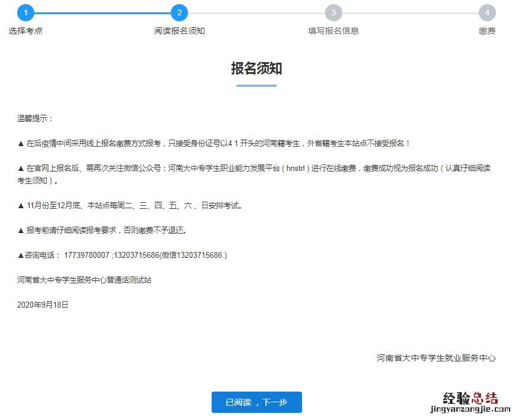Click the 温馨提示 text line

tap(35, 118)
